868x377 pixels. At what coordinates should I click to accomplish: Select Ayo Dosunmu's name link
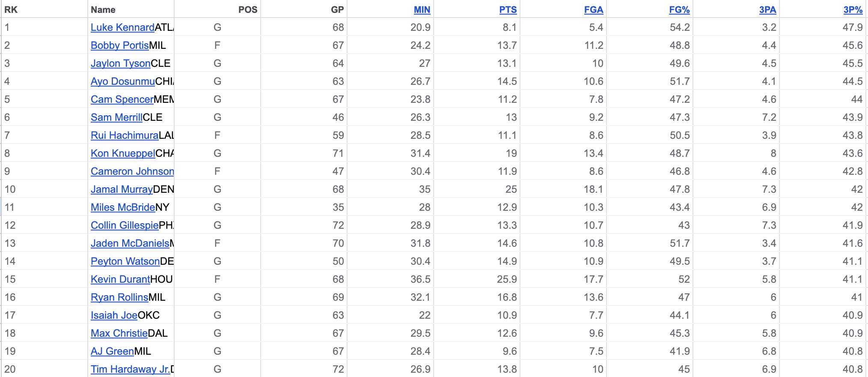123,81
